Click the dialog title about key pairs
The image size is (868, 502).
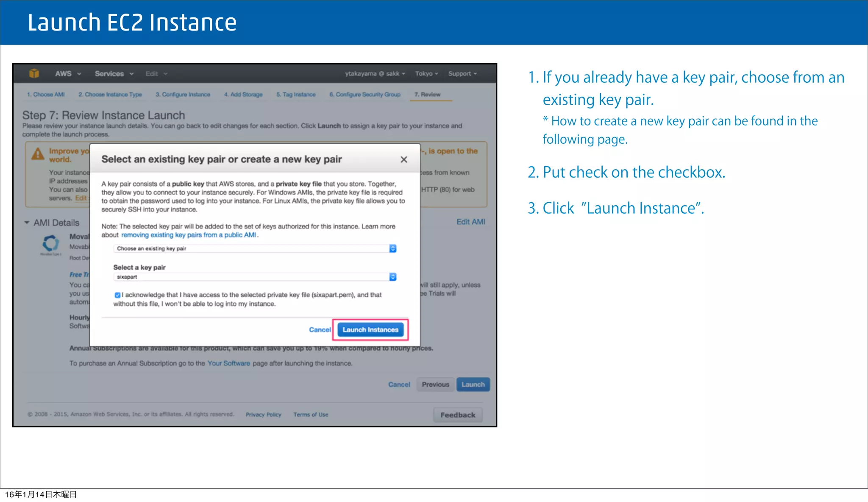click(222, 159)
